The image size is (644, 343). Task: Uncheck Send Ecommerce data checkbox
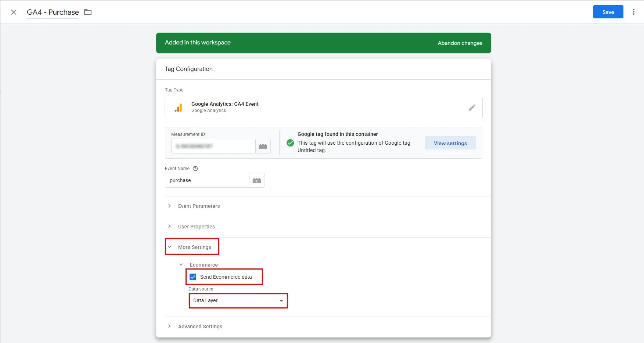click(x=193, y=277)
